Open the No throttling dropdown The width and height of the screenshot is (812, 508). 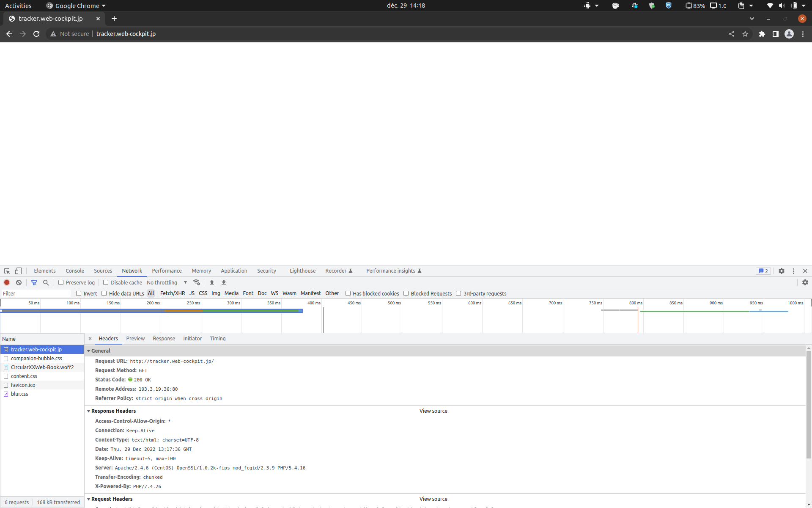167,282
